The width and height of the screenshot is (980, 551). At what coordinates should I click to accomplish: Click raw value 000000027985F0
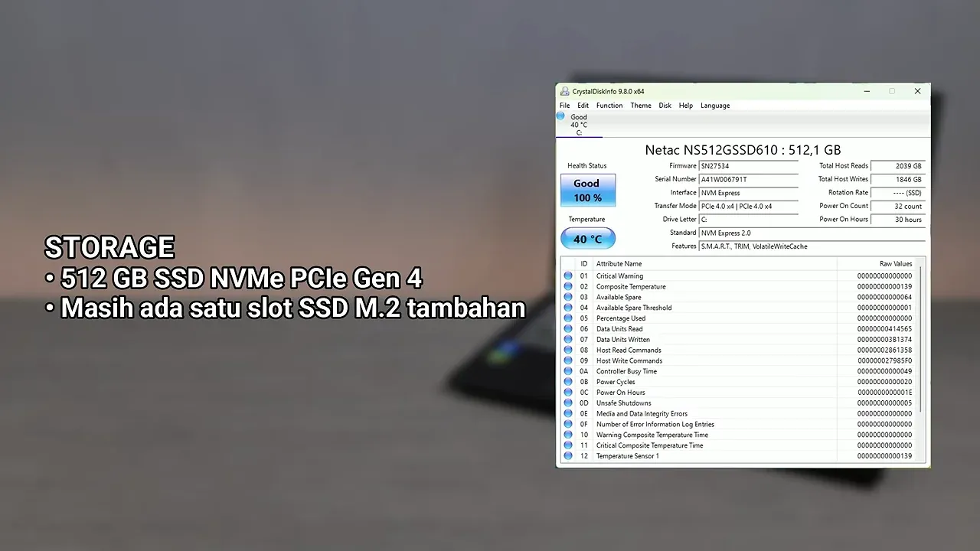[884, 361]
